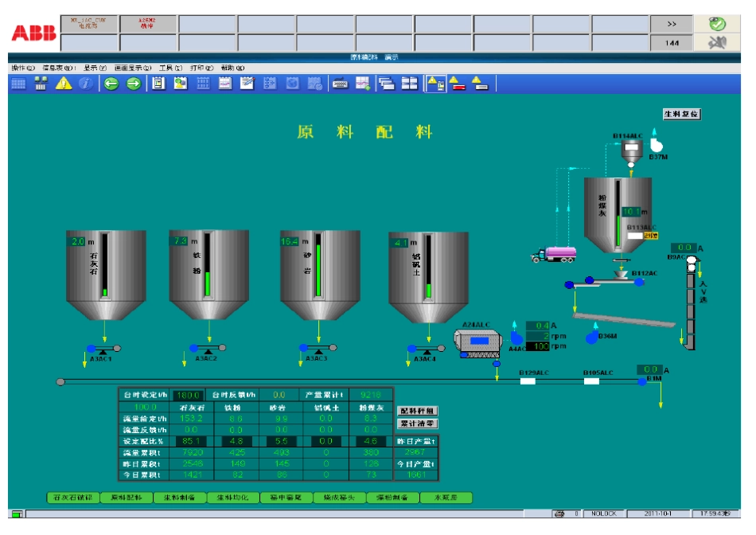The width and height of the screenshot is (756, 535).
Task: Select the 石灰石 silo level bar
Action: 104,265
